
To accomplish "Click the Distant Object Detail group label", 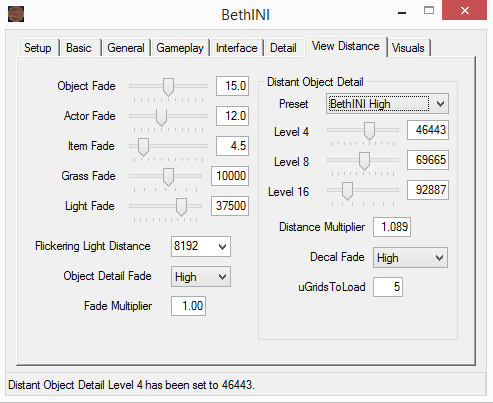I will [315, 82].
